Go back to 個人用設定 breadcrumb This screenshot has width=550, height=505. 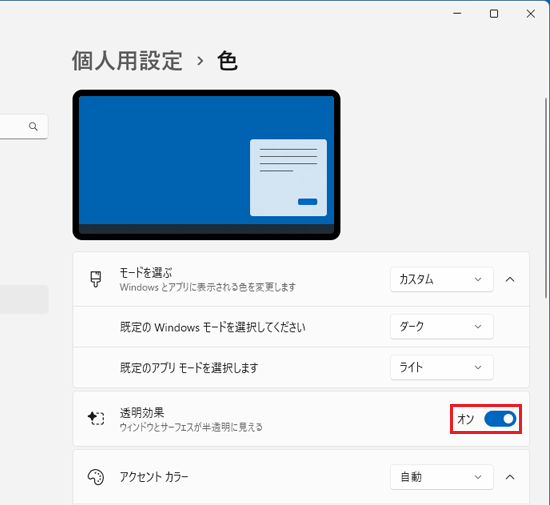[127, 61]
